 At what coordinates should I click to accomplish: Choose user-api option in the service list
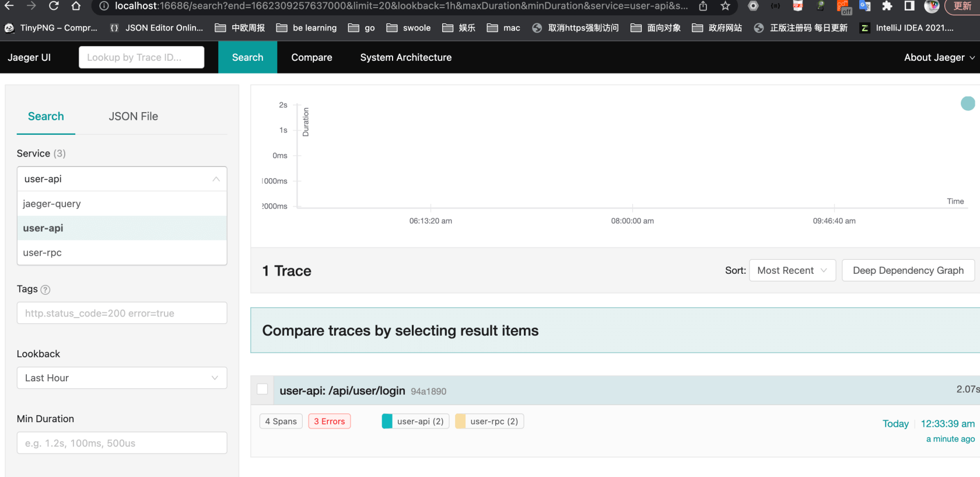point(122,228)
